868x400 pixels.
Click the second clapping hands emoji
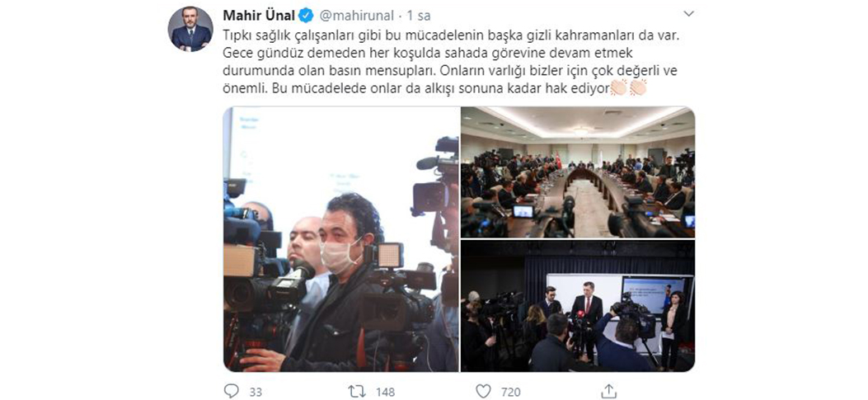[638, 88]
